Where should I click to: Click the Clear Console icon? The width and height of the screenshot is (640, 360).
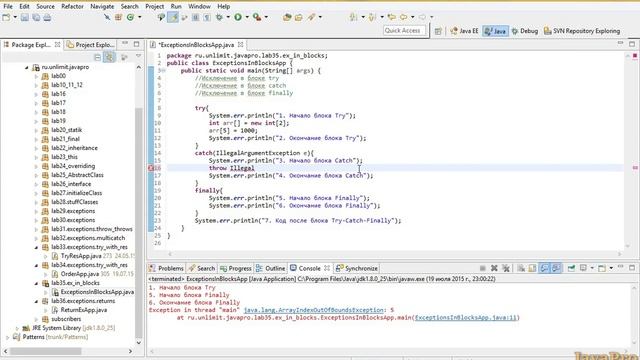coord(521,268)
